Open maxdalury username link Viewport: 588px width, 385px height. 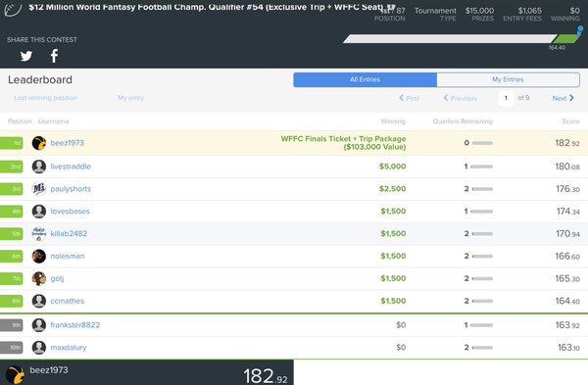click(x=69, y=348)
